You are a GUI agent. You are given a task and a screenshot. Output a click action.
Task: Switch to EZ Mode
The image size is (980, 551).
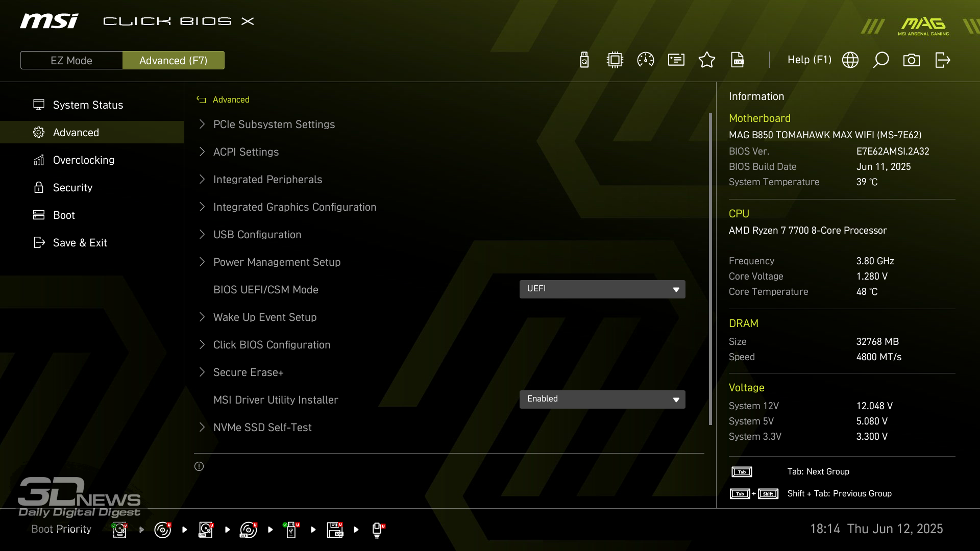71,60
